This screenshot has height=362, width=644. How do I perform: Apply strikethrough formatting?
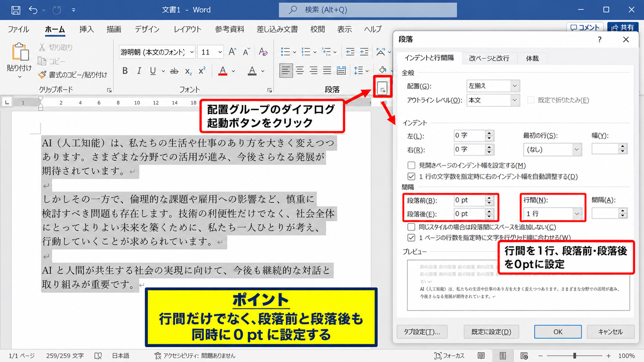(174, 71)
